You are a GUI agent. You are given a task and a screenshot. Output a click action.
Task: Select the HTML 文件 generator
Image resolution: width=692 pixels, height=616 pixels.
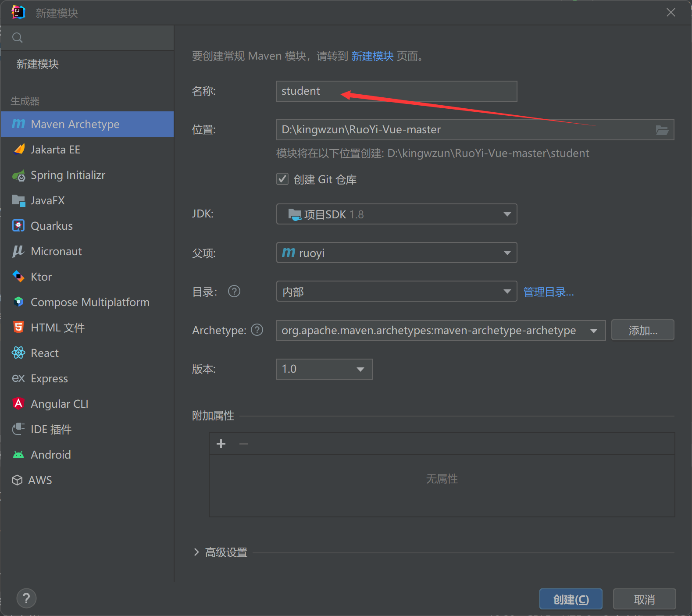(x=88, y=328)
